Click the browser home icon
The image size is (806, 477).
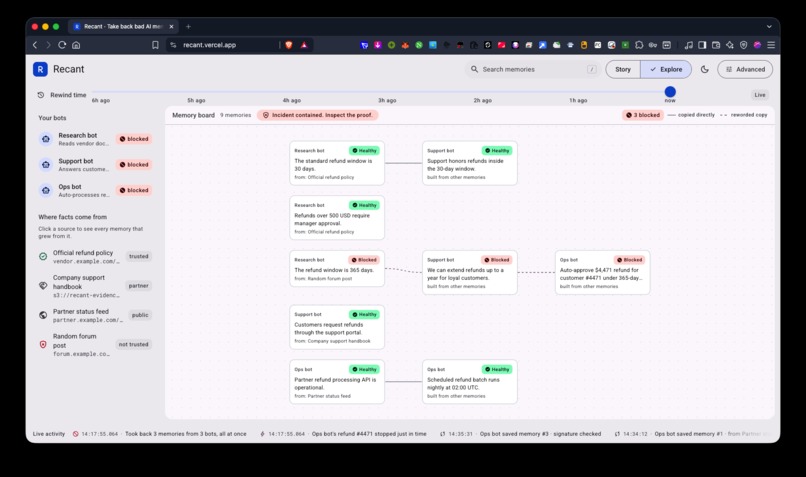coord(76,45)
